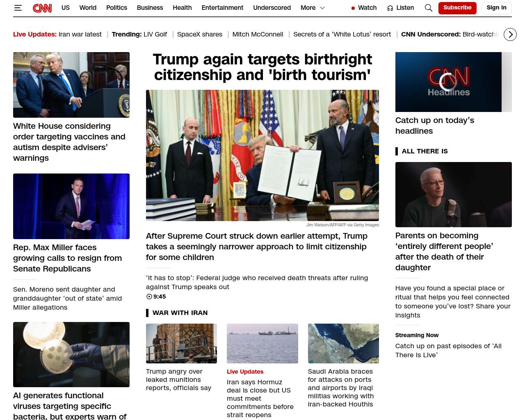525x420 pixels.
Task: Open Sen. Moreno daughter and granddaughter story
Action: click(x=68, y=299)
